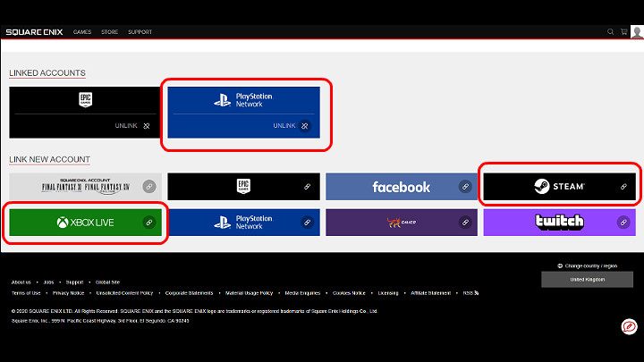Viewport: 644px width, 362px height.
Task: Click the Square Enix logo
Action: [33, 32]
